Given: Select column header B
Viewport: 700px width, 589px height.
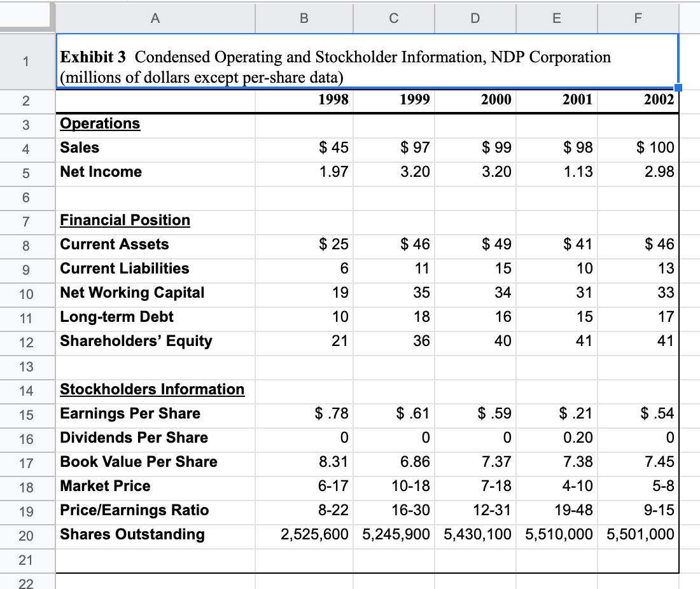Looking at the screenshot, I should point(304,18).
